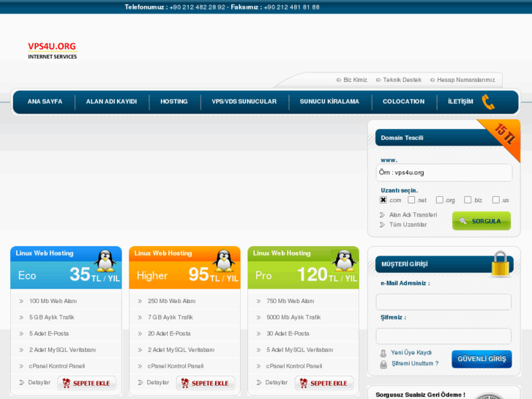Open ALAN ADI KAYIDI menu item
Screen dimensions: 532x399
(x=111, y=102)
